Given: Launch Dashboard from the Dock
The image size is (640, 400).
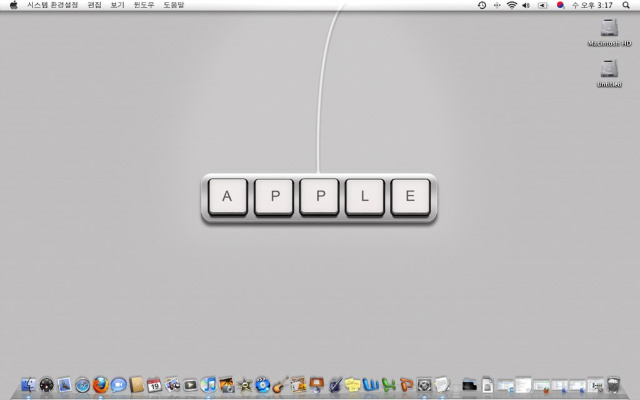Looking at the screenshot, I should (x=47, y=385).
